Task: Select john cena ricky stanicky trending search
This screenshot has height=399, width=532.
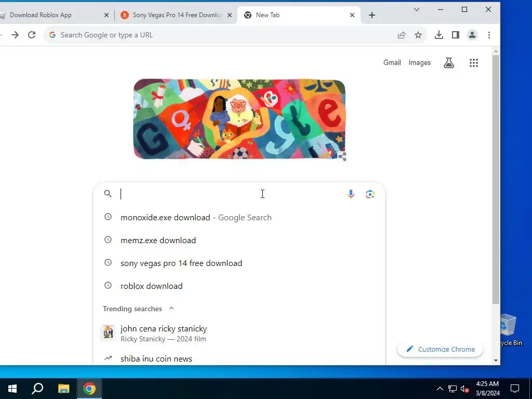Action: [x=239, y=333]
